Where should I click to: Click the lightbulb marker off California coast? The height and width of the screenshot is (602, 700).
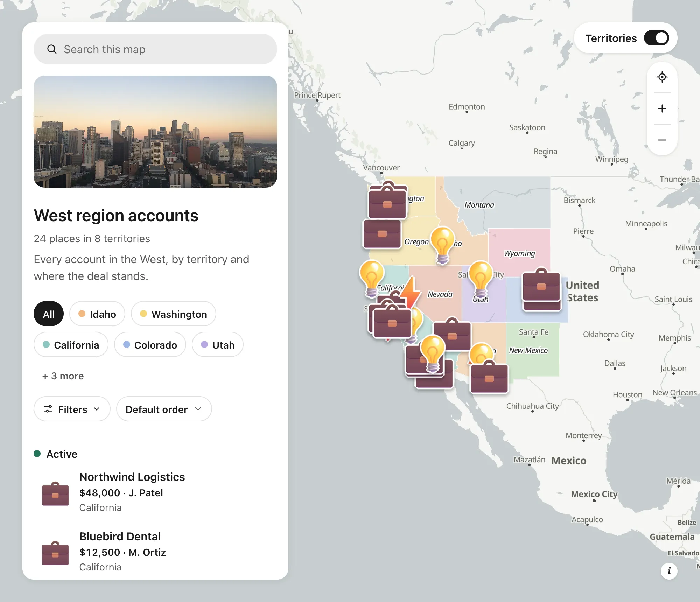[x=372, y=279]
